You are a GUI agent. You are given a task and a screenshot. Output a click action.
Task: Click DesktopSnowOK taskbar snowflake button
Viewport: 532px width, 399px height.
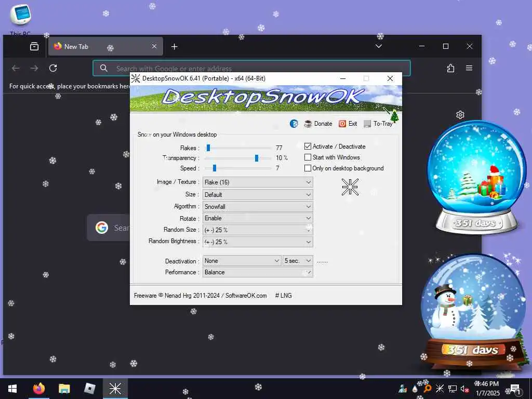click(x=115, y=389)
